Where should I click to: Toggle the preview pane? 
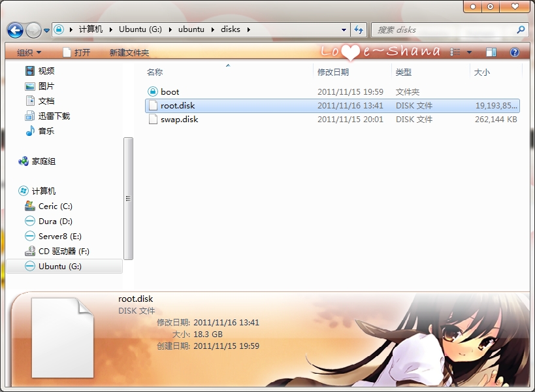click(x=491, y=52)
